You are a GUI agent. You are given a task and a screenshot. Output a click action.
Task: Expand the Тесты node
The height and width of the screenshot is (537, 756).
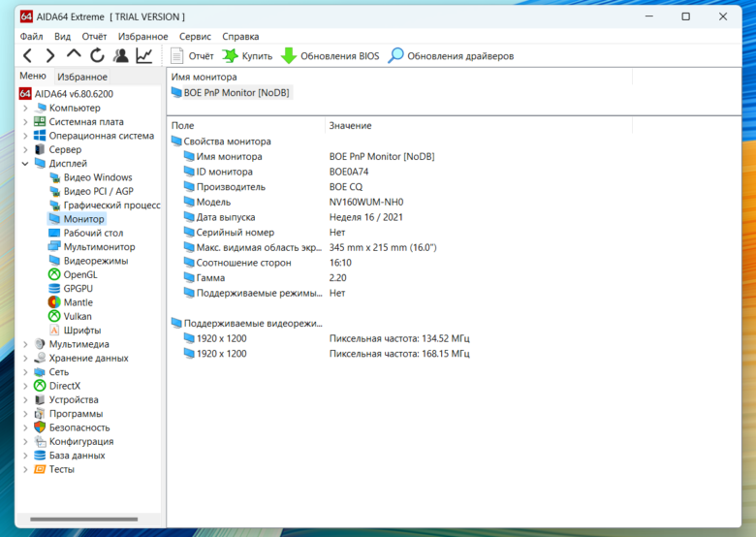coord(25,469)
